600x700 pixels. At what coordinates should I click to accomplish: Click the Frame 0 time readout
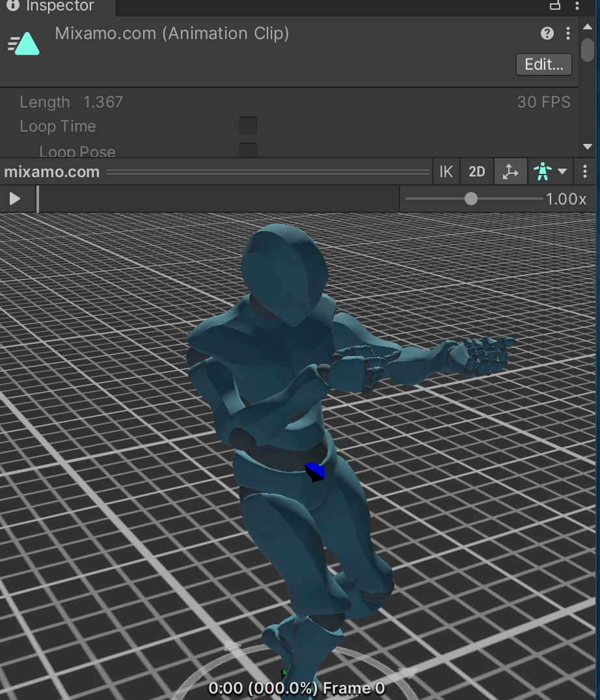tap(297, 689)
